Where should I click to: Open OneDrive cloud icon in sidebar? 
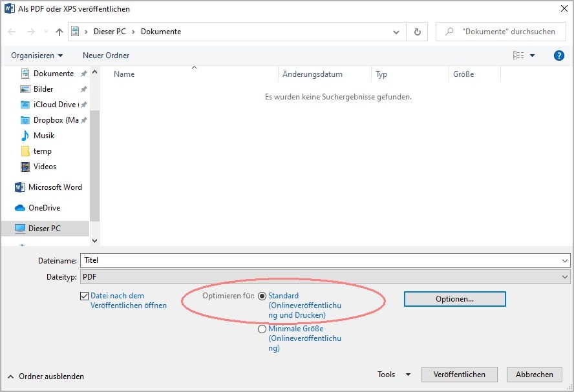coord(19,208)
